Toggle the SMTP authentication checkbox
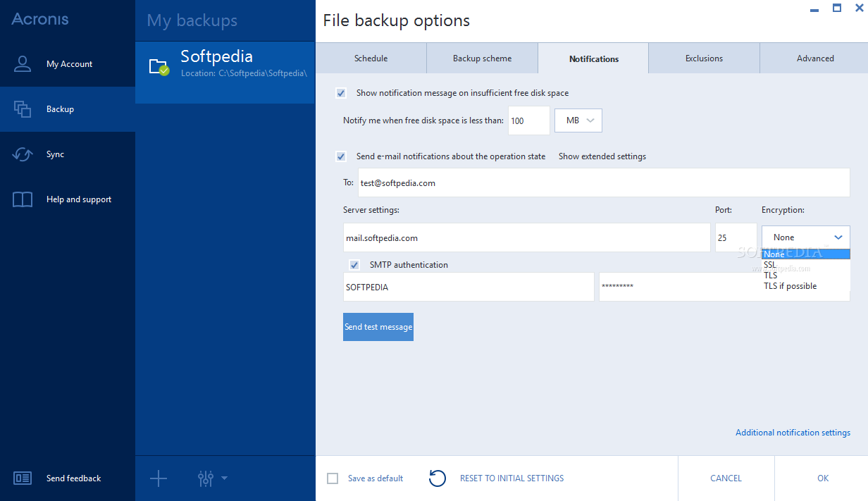The width and height of the screenshot is (868, 501). coord(354,265)
